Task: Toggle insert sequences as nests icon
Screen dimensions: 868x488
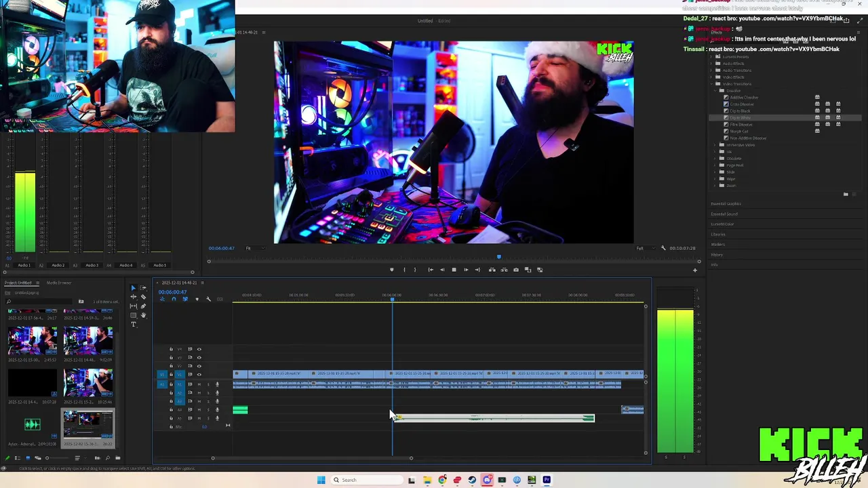Action: coord(162,299)
